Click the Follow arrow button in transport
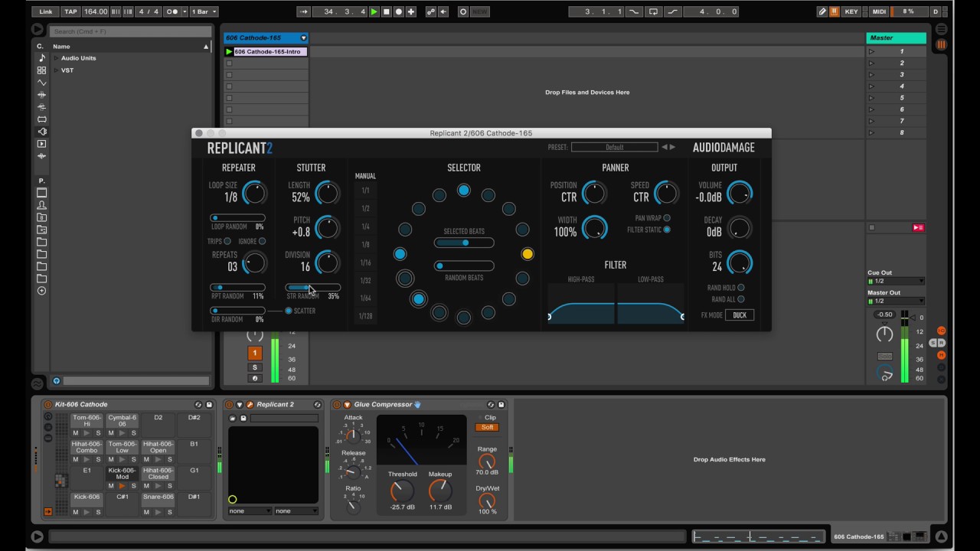 (x=304, y=11)
